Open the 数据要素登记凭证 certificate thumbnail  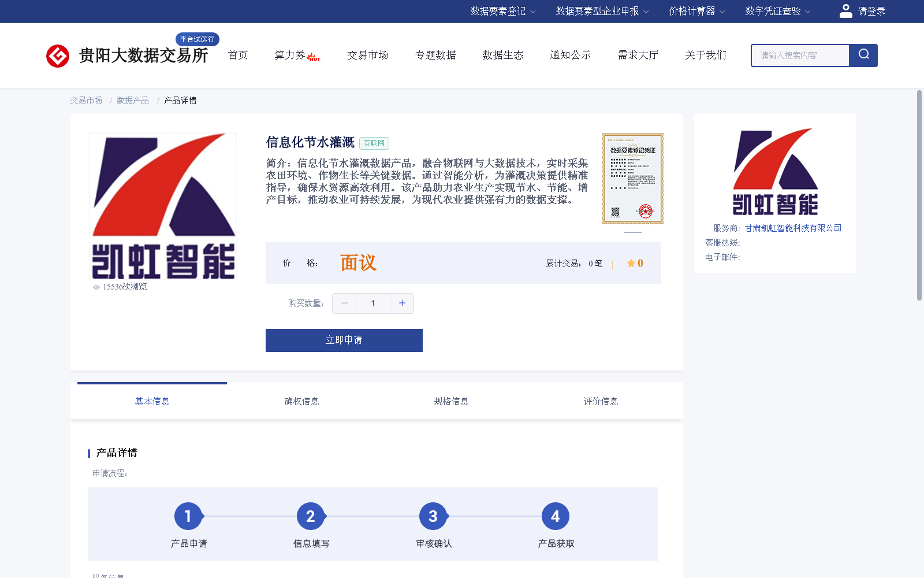click(x=633, y=179)
